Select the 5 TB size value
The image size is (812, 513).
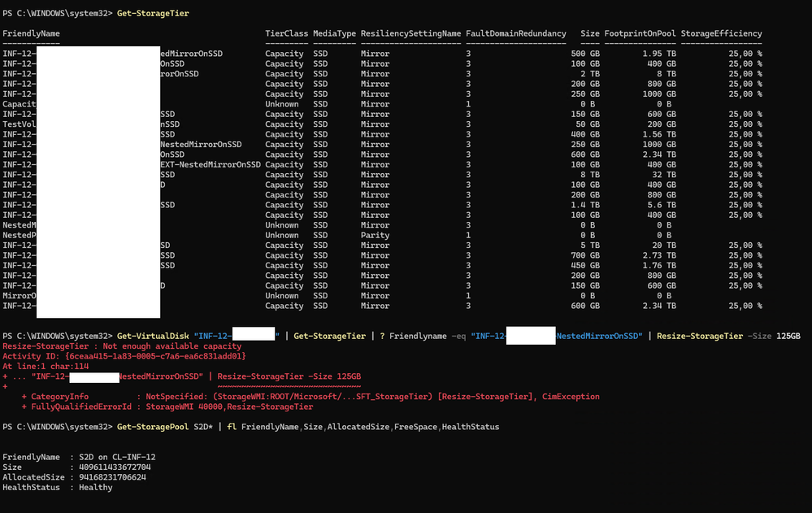590,246
